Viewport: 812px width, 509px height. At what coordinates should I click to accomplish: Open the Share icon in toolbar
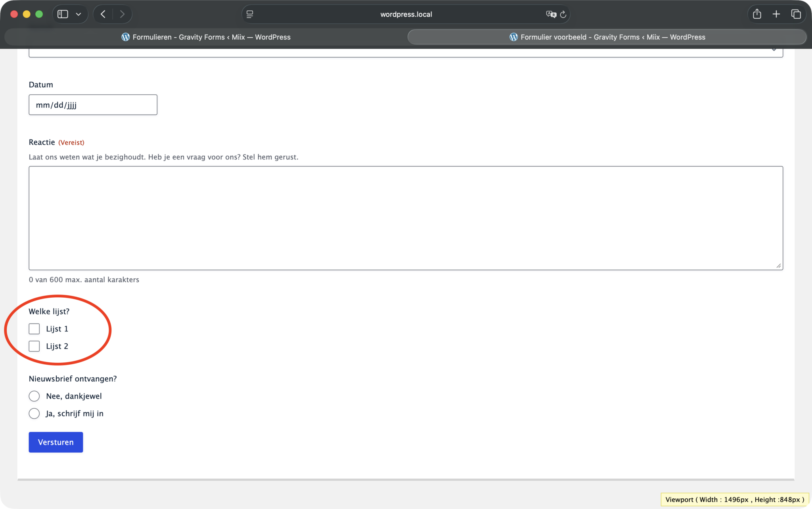click(x=757, y=14)
